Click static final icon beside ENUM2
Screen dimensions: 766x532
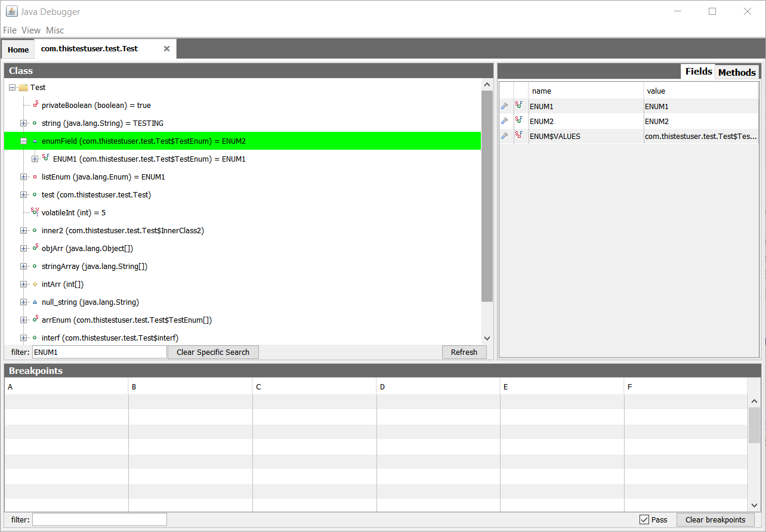coord(519,121)
